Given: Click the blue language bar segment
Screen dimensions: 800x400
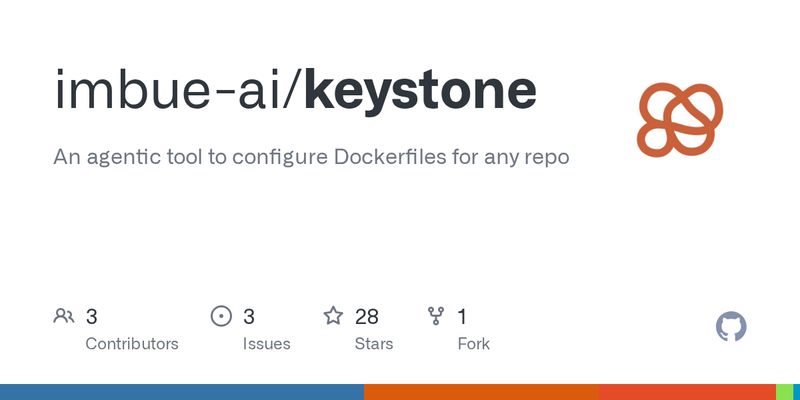Looking at the screenshot, I should [x=181, y=392].
